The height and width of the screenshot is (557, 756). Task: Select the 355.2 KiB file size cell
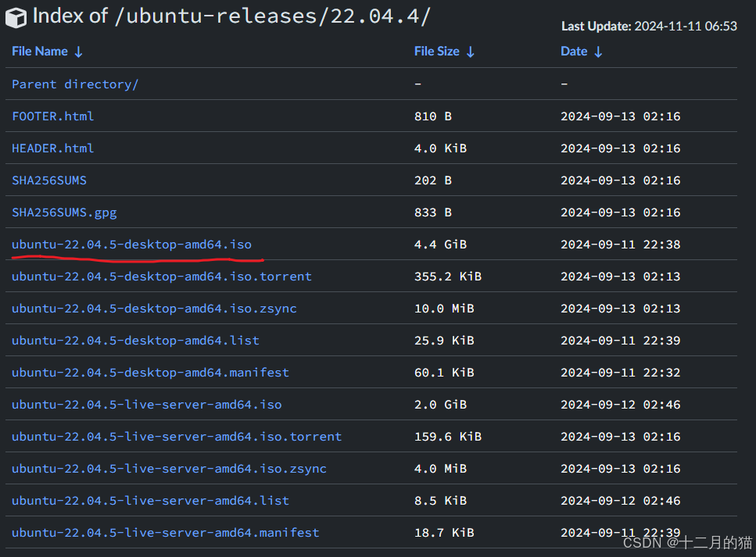pyautogui.click(x=448, y=277)
